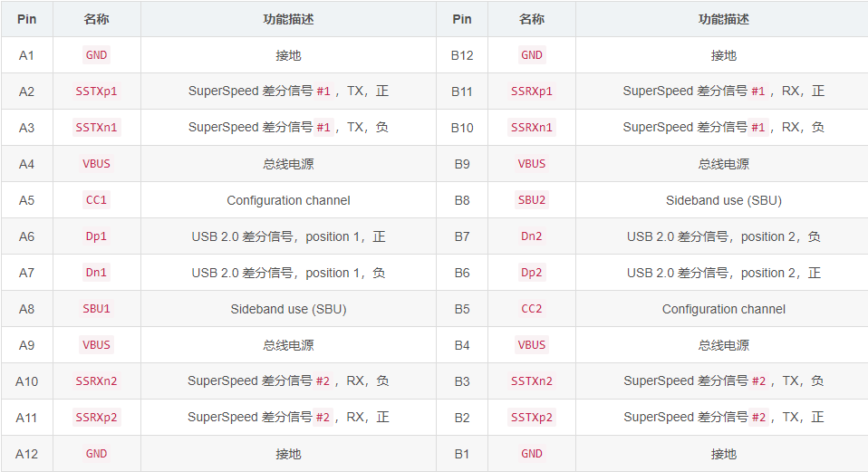Select the SSTXn1 pin name
This screenshot has height=472, width=868.
pos(96,128)
